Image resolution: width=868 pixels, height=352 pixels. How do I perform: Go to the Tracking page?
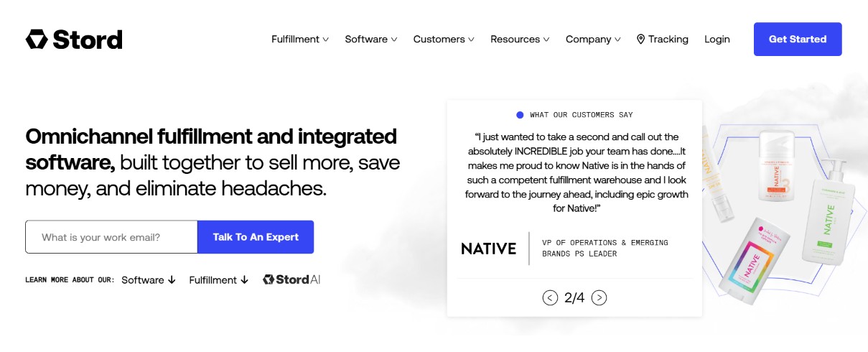662,40
